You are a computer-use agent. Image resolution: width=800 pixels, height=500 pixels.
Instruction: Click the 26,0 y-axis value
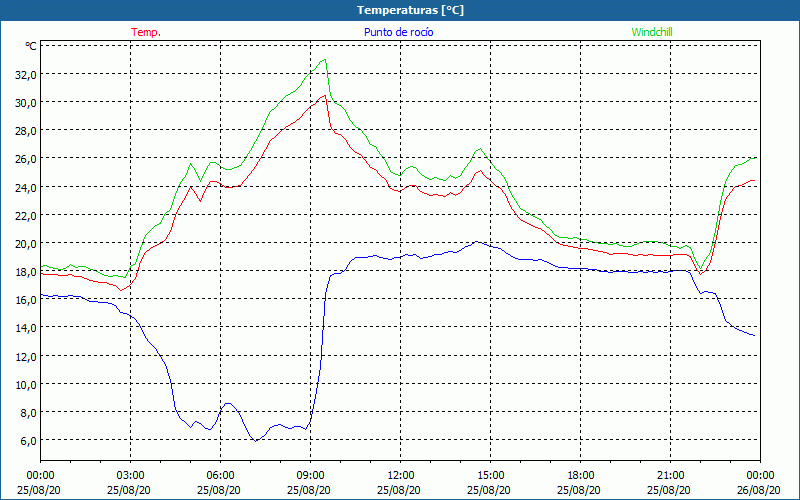[26, 159]
